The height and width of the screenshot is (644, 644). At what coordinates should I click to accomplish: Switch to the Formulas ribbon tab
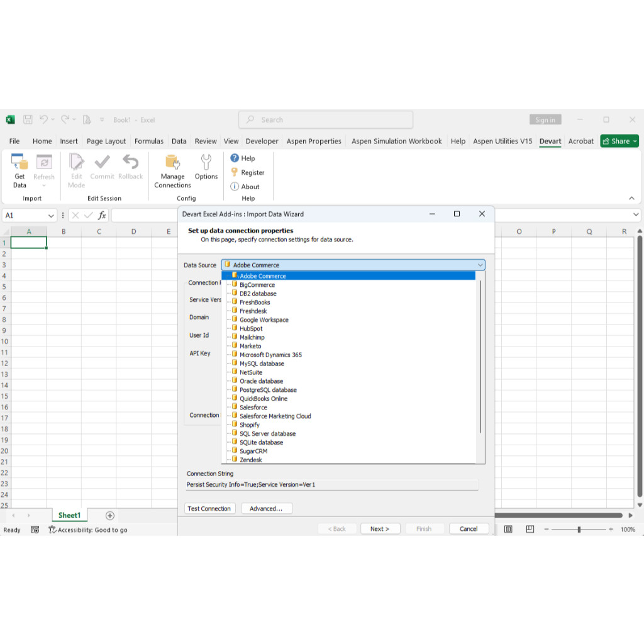[149, 142]
